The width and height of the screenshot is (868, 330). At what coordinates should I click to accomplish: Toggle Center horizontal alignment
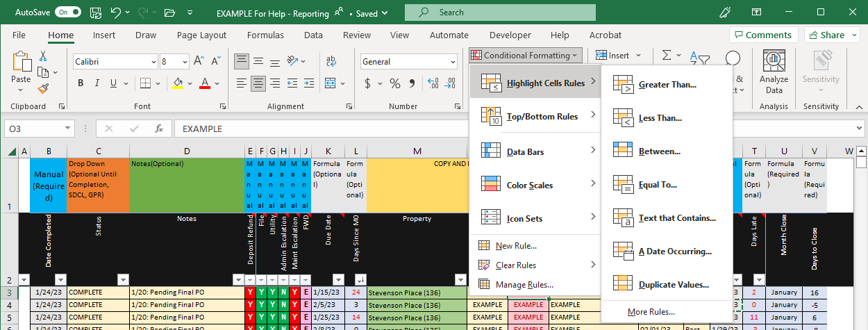click(258, 83)
